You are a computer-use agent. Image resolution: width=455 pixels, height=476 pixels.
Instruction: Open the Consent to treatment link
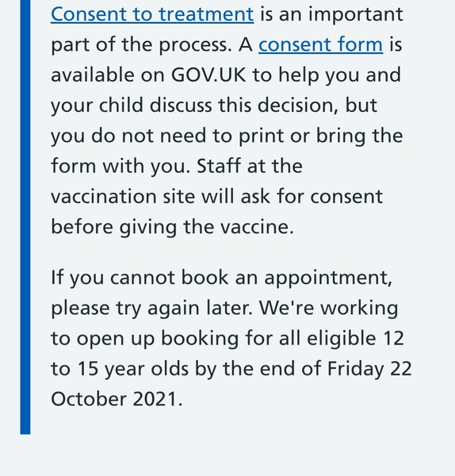pyautogui.click(x=152, y=14)
